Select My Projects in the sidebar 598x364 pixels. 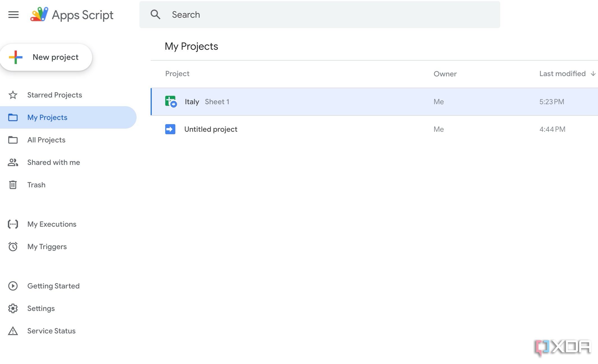click(x=68, y=117)
